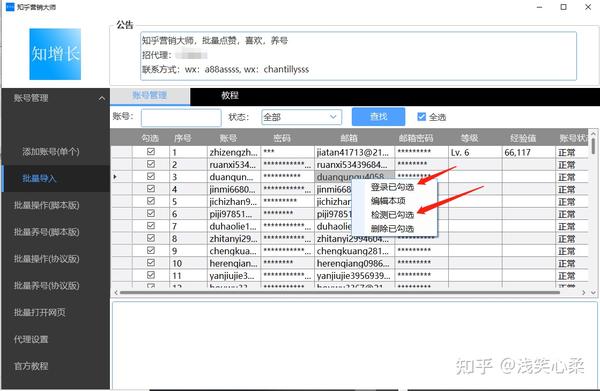This screenshot has width=600, height=391.
Task: Uncheck the checkbox for row 11 yanjiujie3
Action: 151,275
